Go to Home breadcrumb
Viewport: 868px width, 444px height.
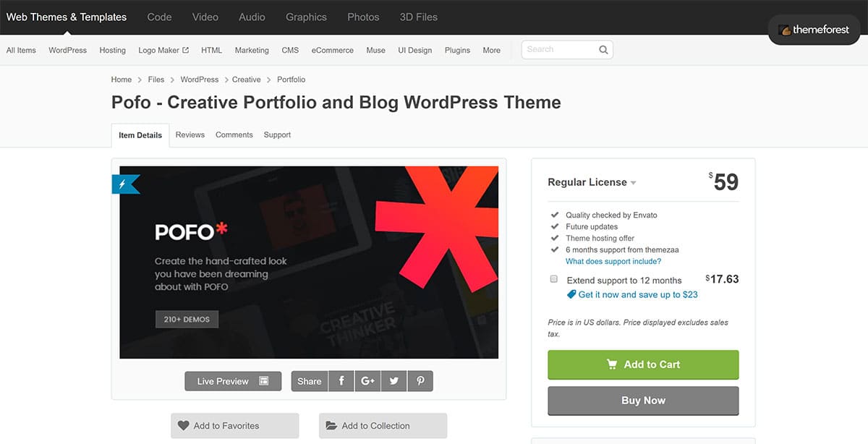pos(122,80)
